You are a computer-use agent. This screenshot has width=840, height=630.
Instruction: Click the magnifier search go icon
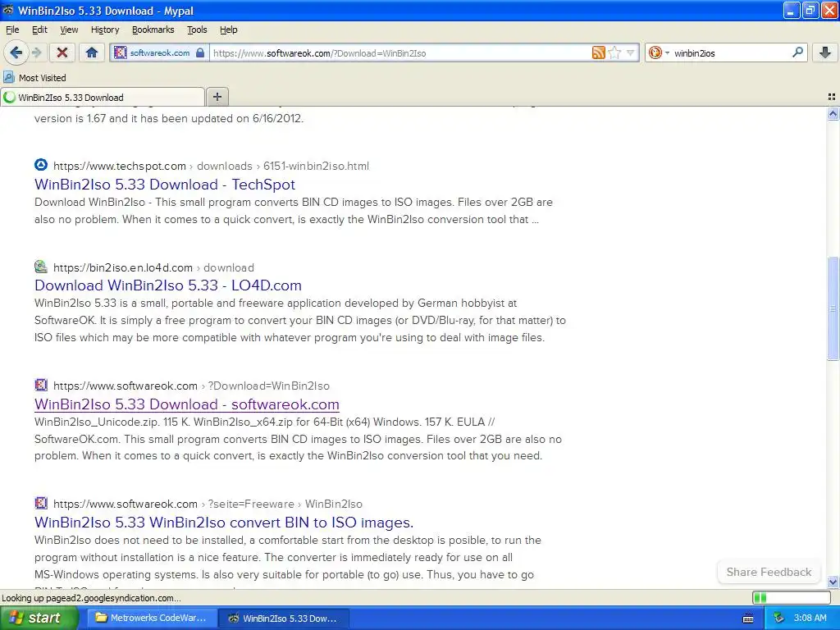797,52
